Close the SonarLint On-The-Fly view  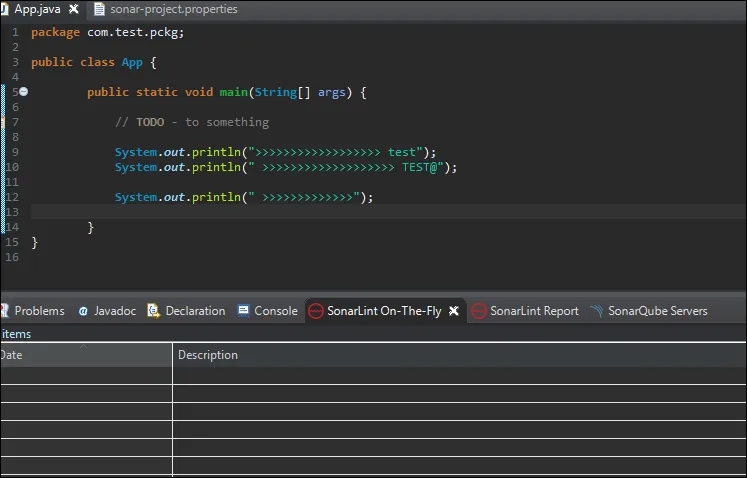454,311
